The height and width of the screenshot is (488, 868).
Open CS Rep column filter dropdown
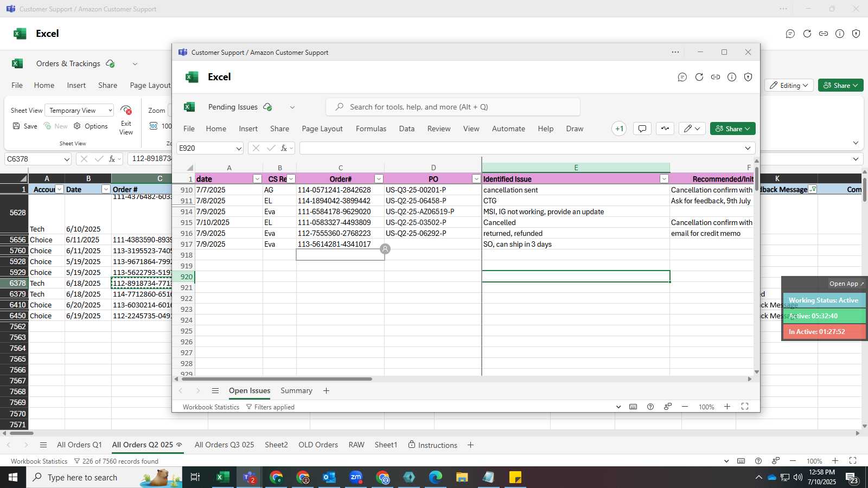(x=291, y=179)
